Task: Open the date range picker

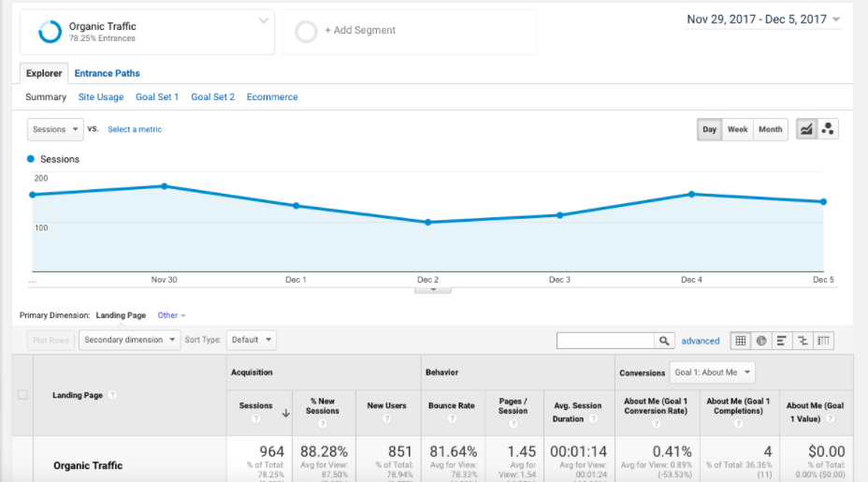Action: click(x=763, y=20)
